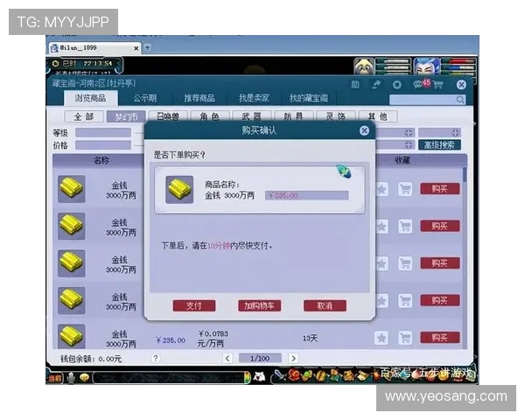525x420 pixels.
Task: Click the 等级 minimum input field
Action: (103, 133)
